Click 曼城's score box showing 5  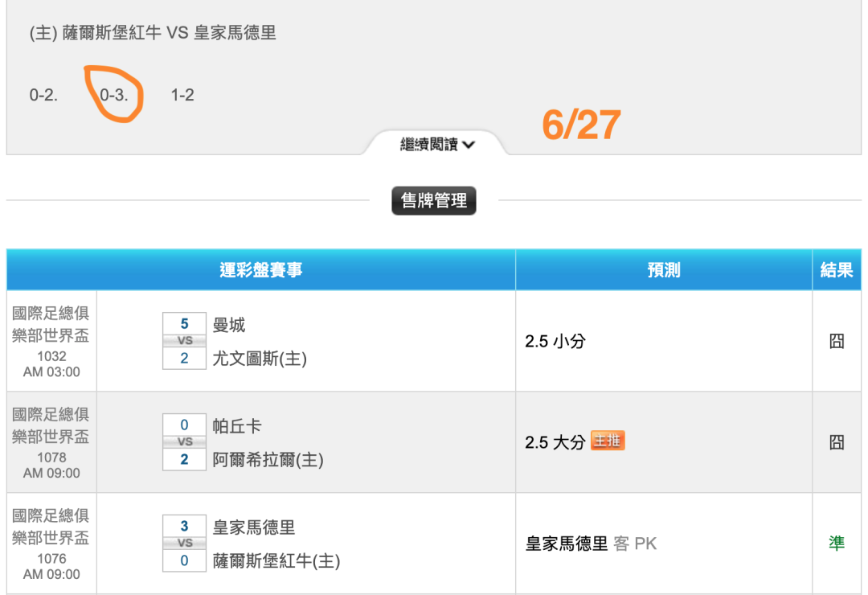(184, 323)
